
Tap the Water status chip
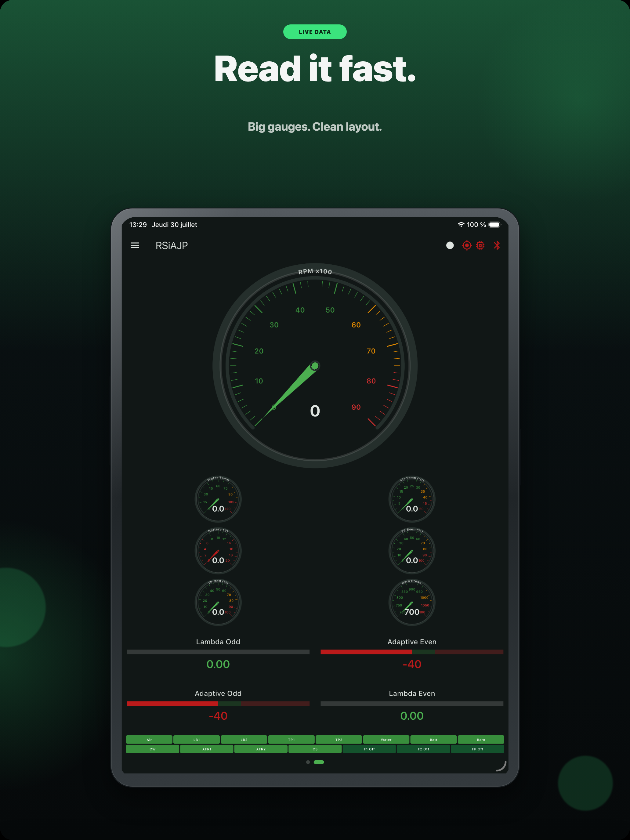pos(386,739)
